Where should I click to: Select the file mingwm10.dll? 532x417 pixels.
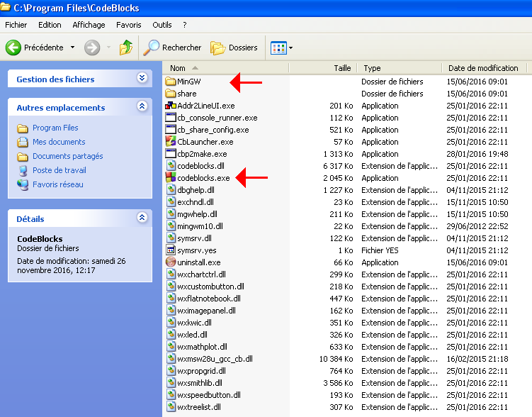(x=200, y=226)
